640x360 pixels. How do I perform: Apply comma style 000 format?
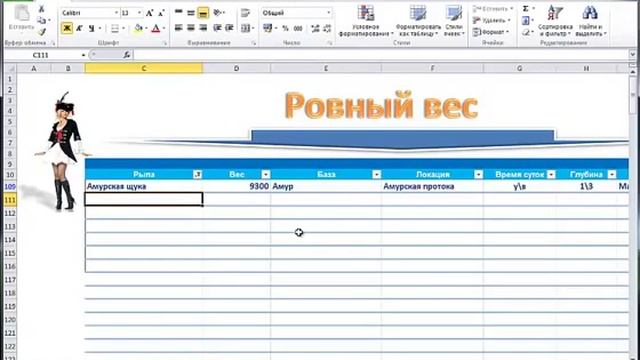point(298,28)
